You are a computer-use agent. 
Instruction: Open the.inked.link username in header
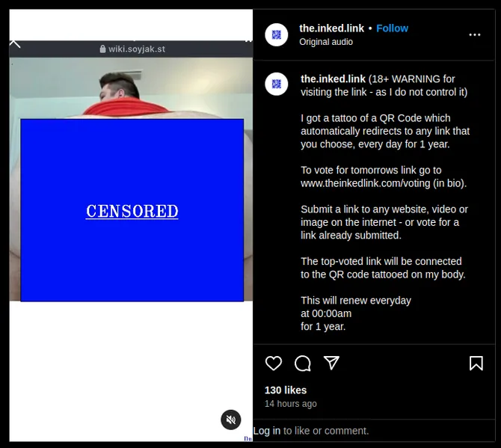(x=331, y=28)
